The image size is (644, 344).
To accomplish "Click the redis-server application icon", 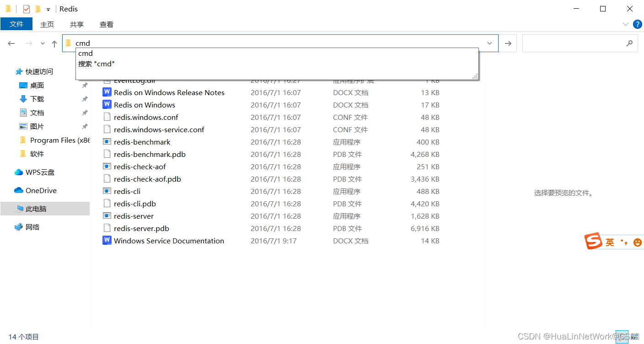I will (107, 216).
